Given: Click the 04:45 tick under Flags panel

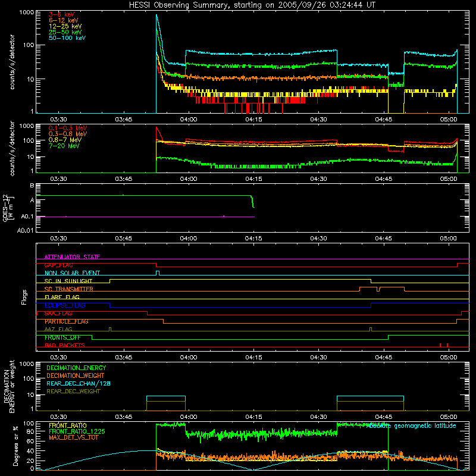Looking at the screenshot, I should click(x=384, y=358).
